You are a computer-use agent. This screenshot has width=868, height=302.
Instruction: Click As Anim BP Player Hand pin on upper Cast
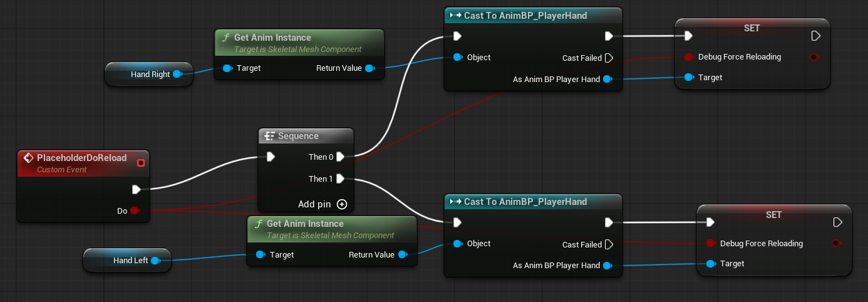pos(607,80)
